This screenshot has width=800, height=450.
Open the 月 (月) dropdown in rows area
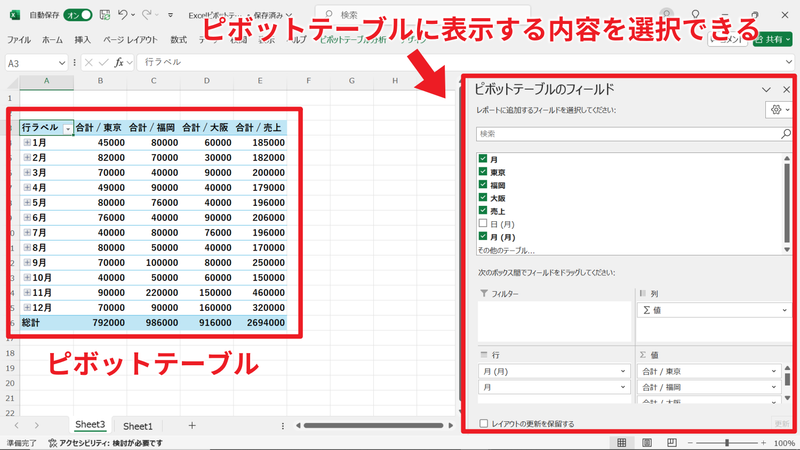623,371
